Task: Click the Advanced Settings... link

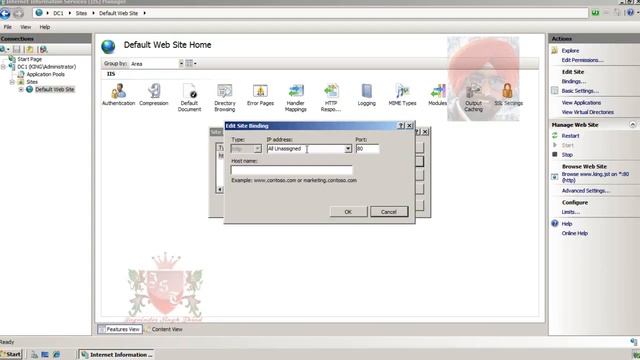Action: [x=585, y=191]
